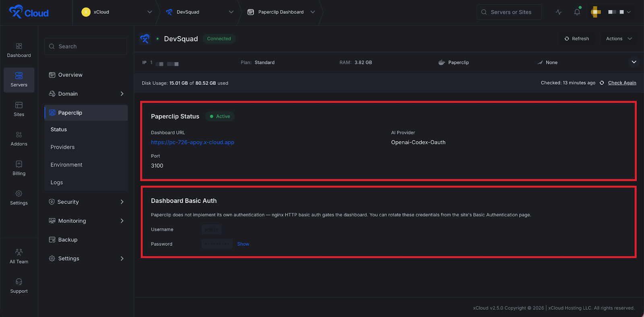The height and width of the screenshot is (317, 644).
Task: Click the Refresh button
Action: click(x=577, y=39)
